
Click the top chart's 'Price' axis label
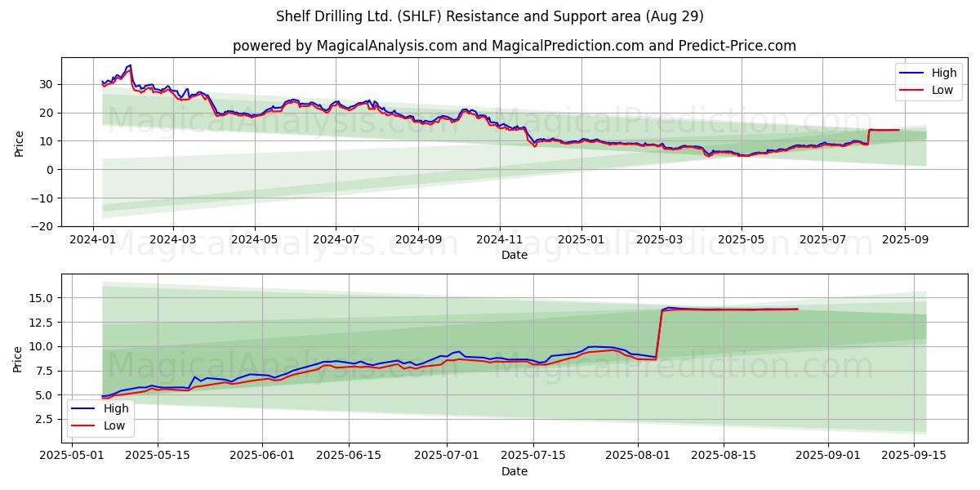point(20,142)
